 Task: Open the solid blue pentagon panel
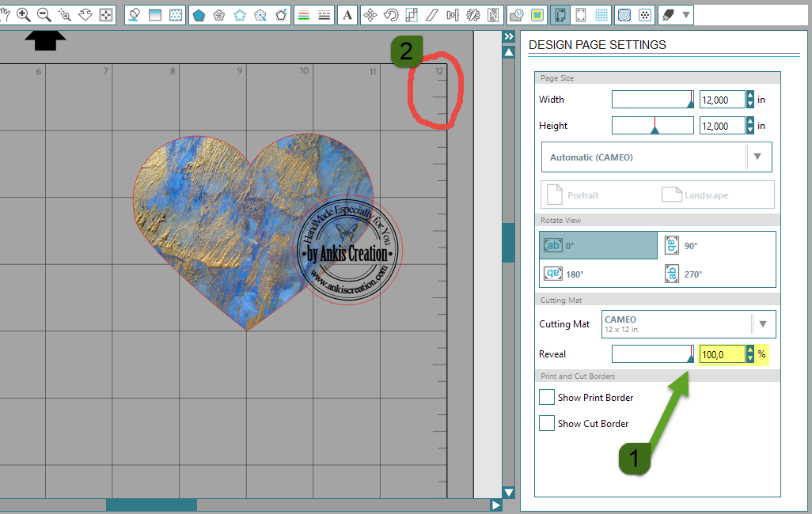click(199, 15)
